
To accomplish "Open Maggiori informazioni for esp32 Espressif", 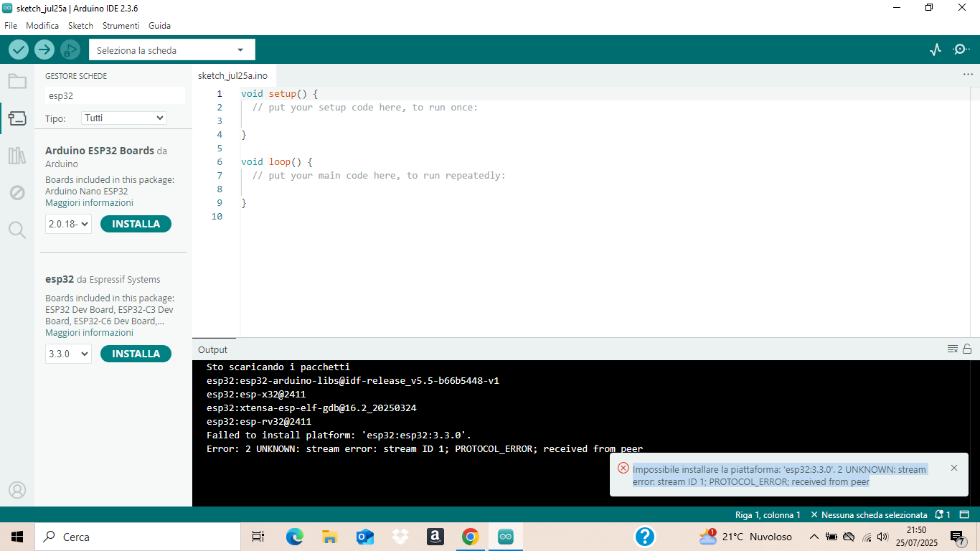I will point(89,333).
